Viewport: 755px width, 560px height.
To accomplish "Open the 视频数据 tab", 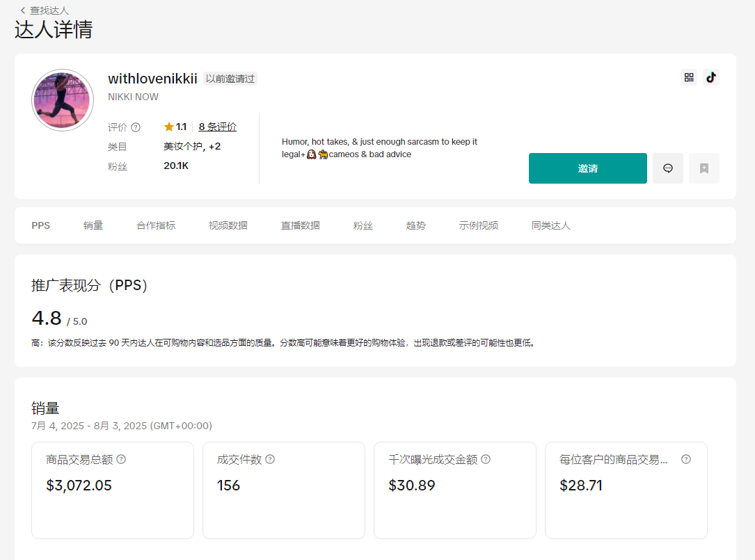I will [228, 225].
